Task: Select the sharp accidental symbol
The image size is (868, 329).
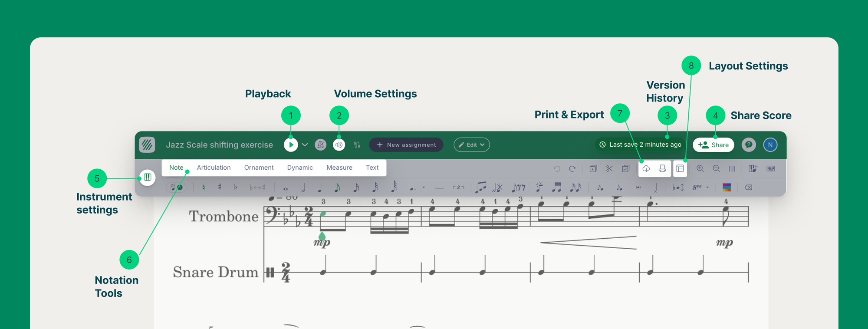Action: [x=220, y=188]
